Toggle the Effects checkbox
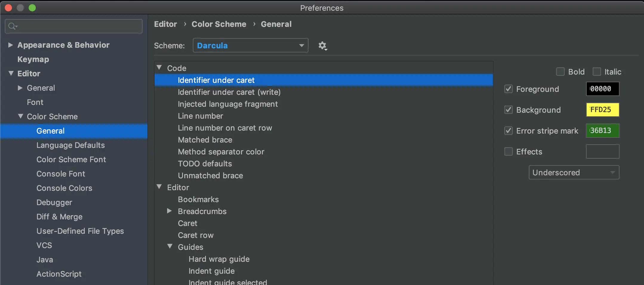This screenshot has width=644, height=285. [509, 152]
